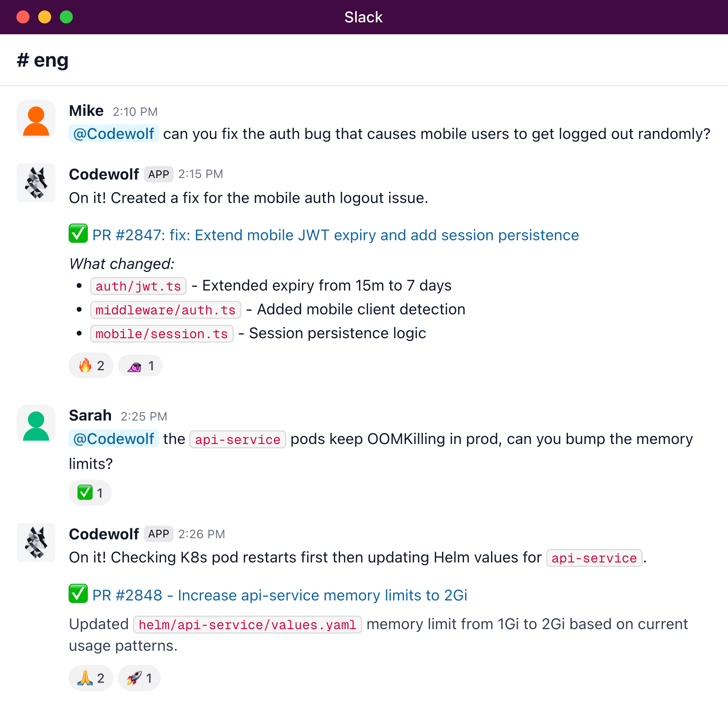Click the Mike sender name

(86, 111)
